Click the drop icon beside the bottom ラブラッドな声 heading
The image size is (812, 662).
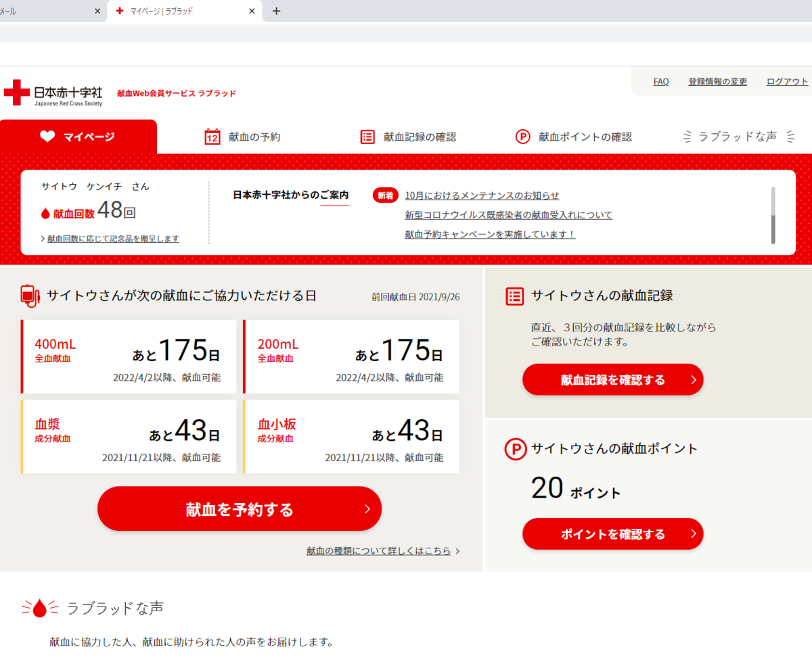tap(38, 607)
